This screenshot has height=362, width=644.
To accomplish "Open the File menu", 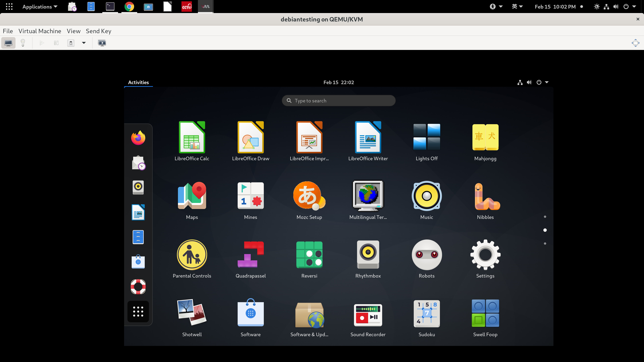I will tap(8, 31).
